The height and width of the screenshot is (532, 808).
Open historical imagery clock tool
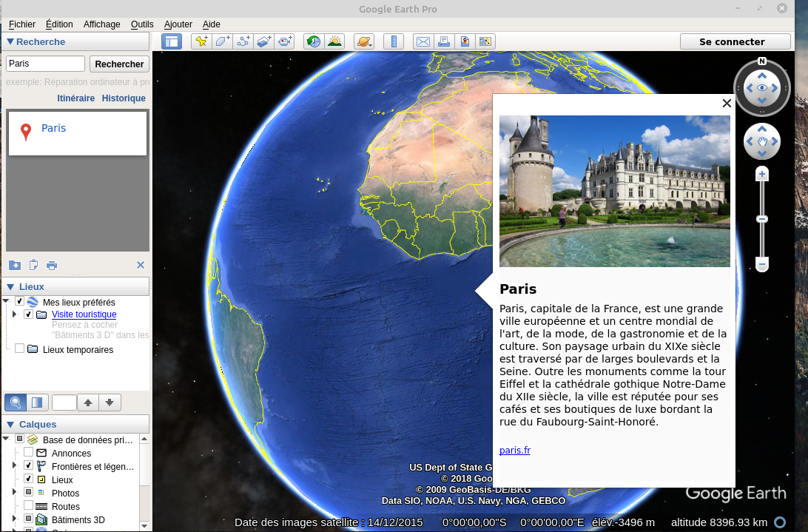(314, 42)
